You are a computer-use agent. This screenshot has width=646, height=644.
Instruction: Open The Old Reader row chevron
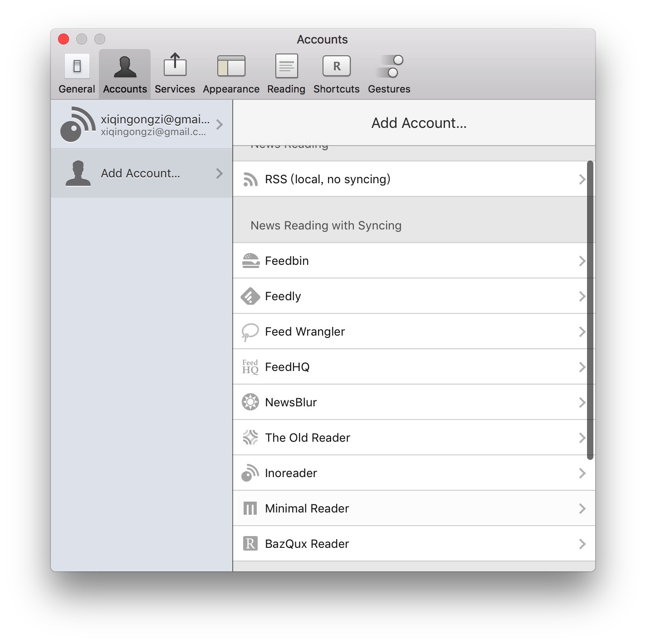click(x=582, y=438)
